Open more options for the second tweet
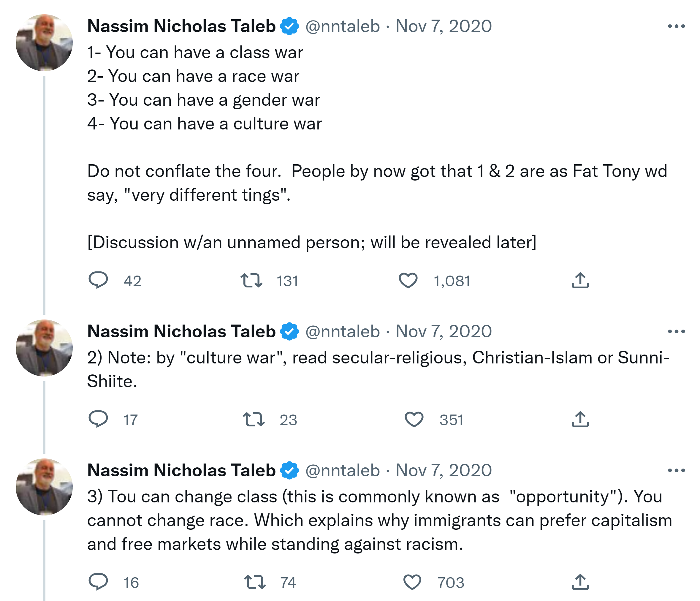 676,331
